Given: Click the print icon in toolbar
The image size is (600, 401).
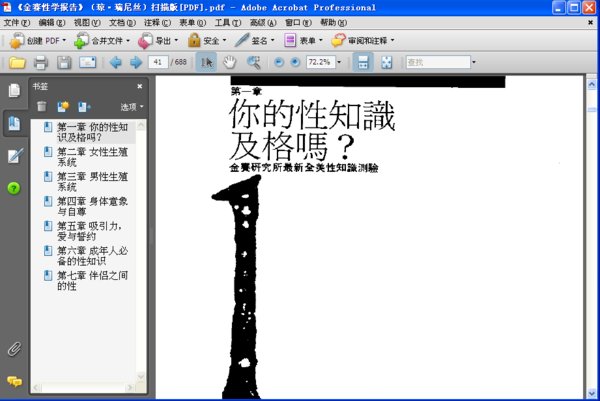Looking at the screenshot, I should [41, 62].
